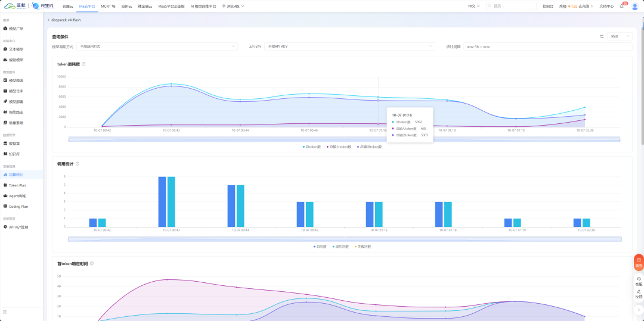Viewport: 644px width, 321px height.
Task: Open the notification bell icon
Action: (x=622, y=6)
